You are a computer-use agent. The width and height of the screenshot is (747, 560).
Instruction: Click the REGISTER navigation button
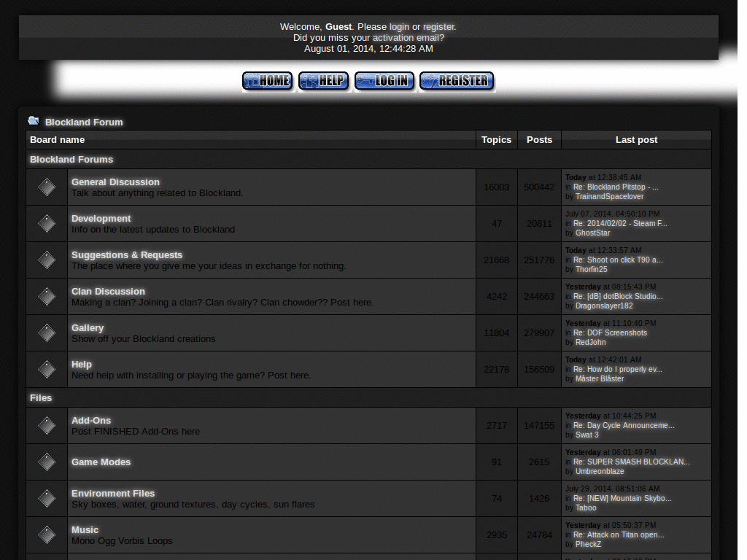(x=457, y=81)
